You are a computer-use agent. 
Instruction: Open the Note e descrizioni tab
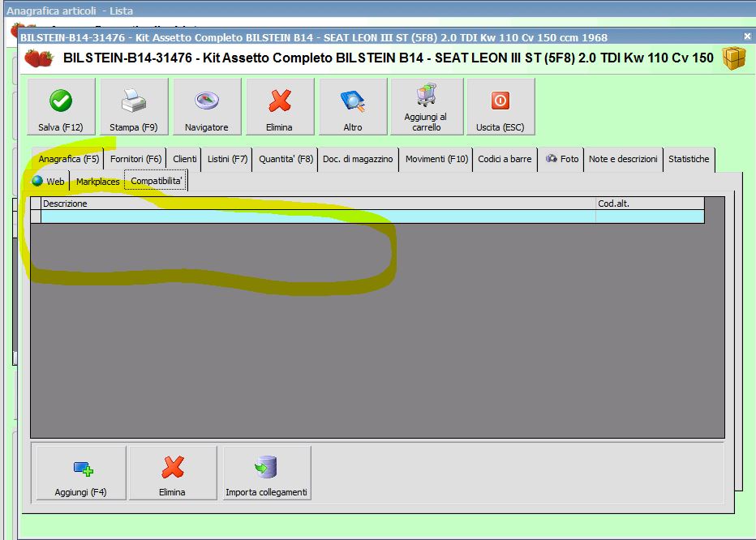point(623,159)
